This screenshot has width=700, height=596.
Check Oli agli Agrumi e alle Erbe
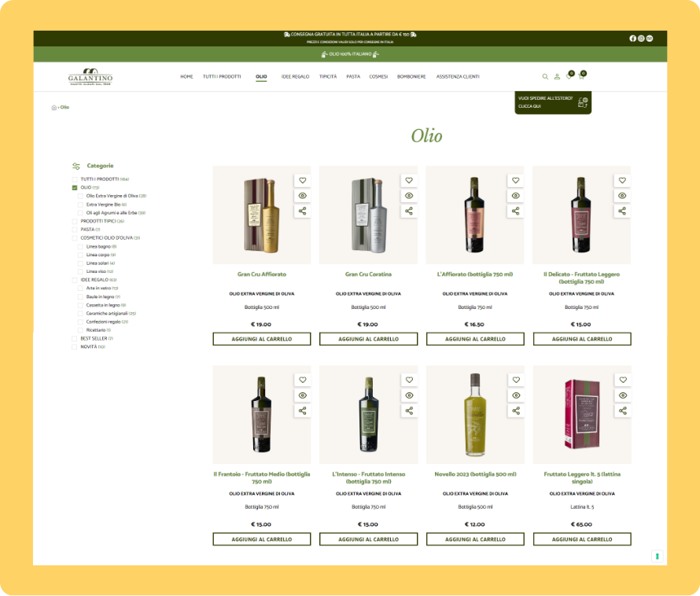pyautogui.click(x=80, y=213)
